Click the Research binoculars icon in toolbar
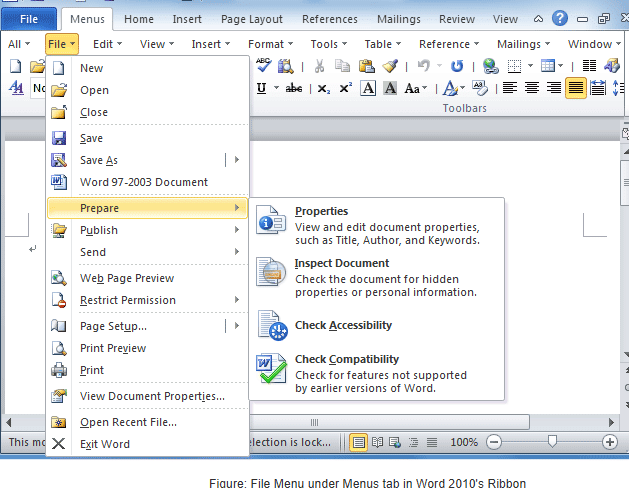 pos(286,66)
